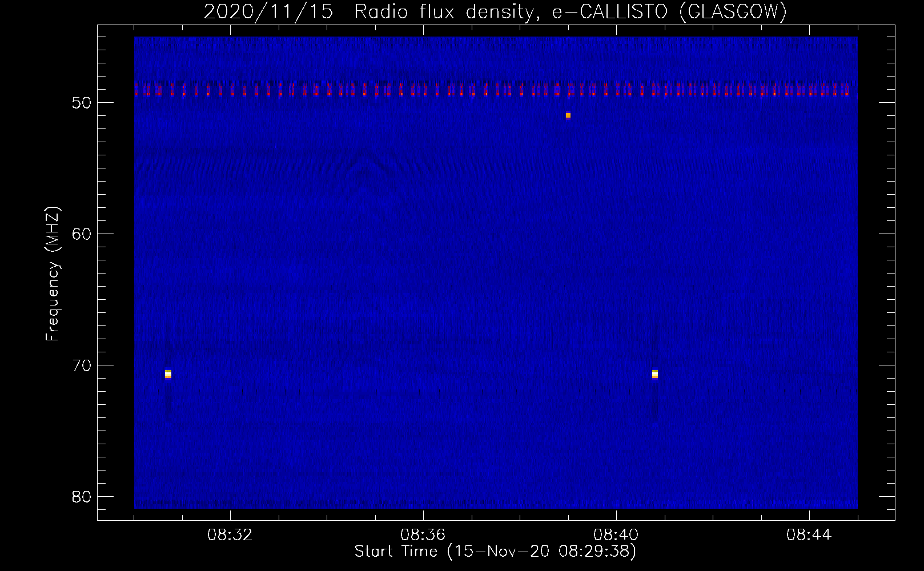Click the bright burst at 70 MHz after 08:40
This screenshot has height=571, width=924.
655,374
